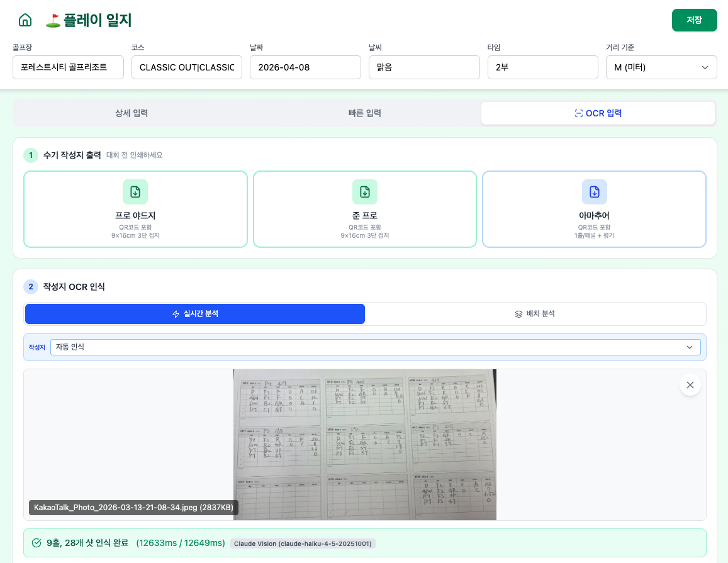Screen dimensions: 728x563
Task: Remove the uploaded KakaoTalk photo with the X
Action: coord(690,385)
